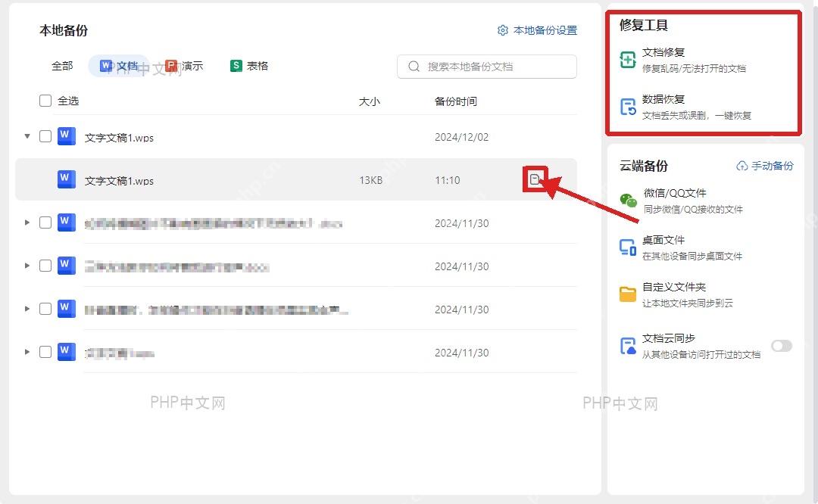Click the 大小 column header
Viewport: 818px width, 504px height.
(x=369, y=101)
